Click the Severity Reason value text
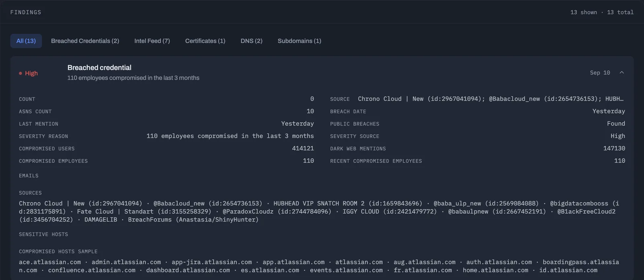 pos(230,136)
